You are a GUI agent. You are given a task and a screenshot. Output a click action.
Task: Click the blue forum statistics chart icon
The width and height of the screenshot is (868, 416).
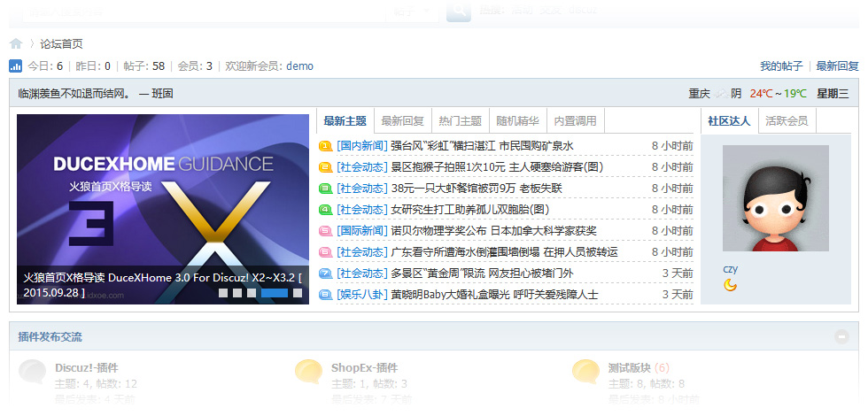tap(16, 65)
